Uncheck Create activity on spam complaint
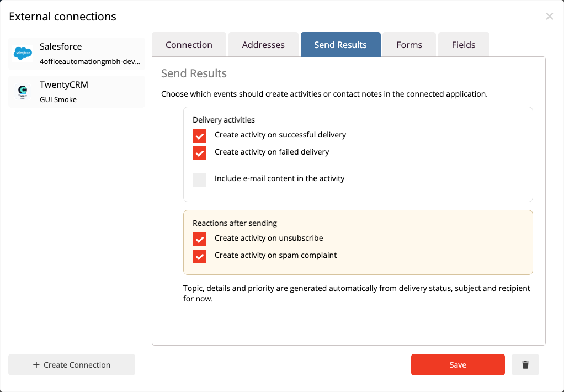Image resolution: width=564 pixels, height=392 pixels. tap(199, 256)
